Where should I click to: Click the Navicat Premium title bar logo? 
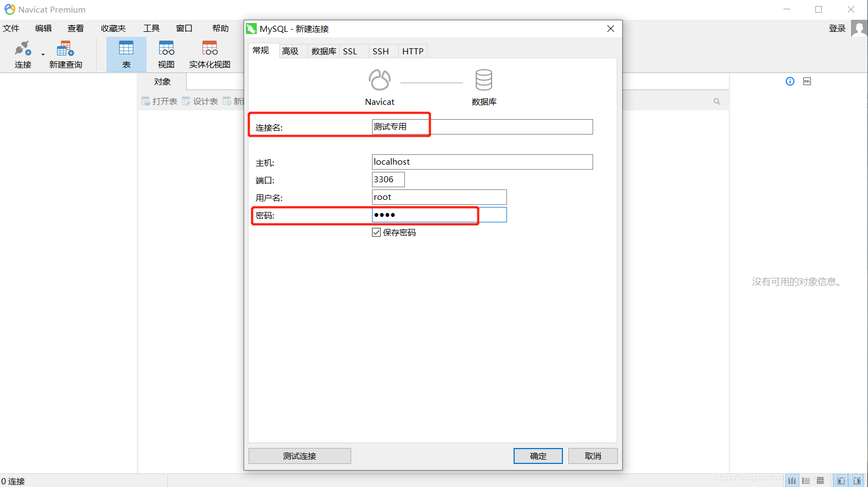click(x=10, y=9)
